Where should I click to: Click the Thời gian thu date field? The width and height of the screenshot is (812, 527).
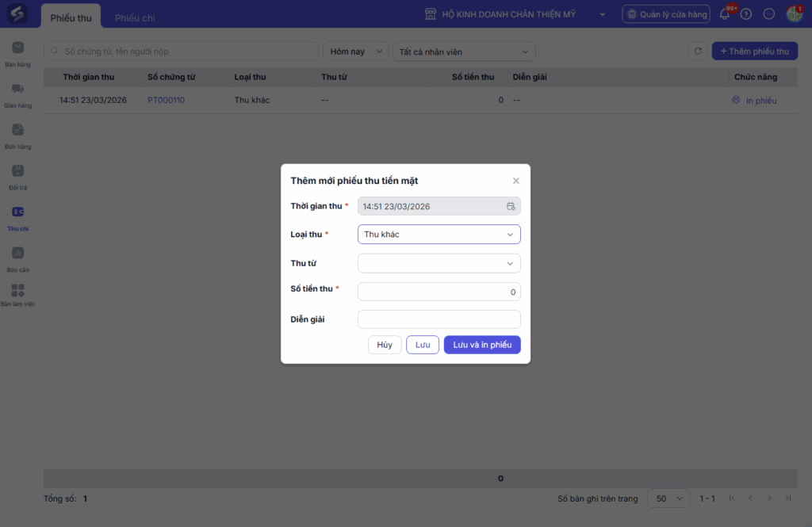coord(439,206)
